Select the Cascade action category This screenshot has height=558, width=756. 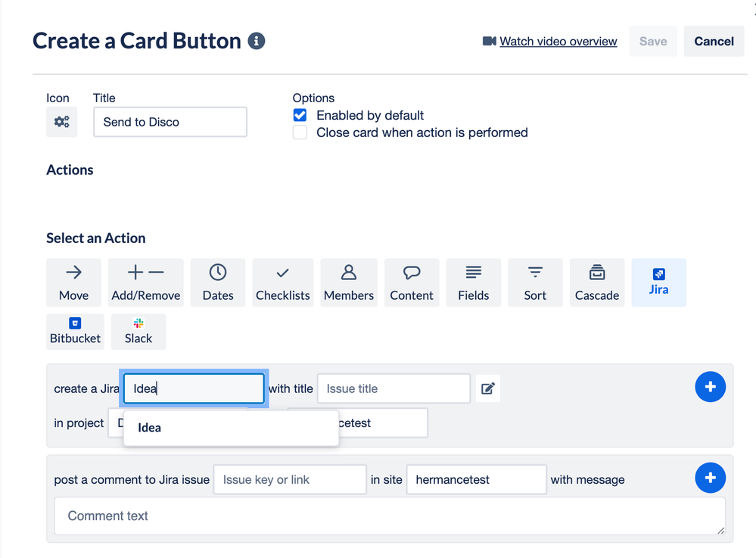(x=597, y=282)
